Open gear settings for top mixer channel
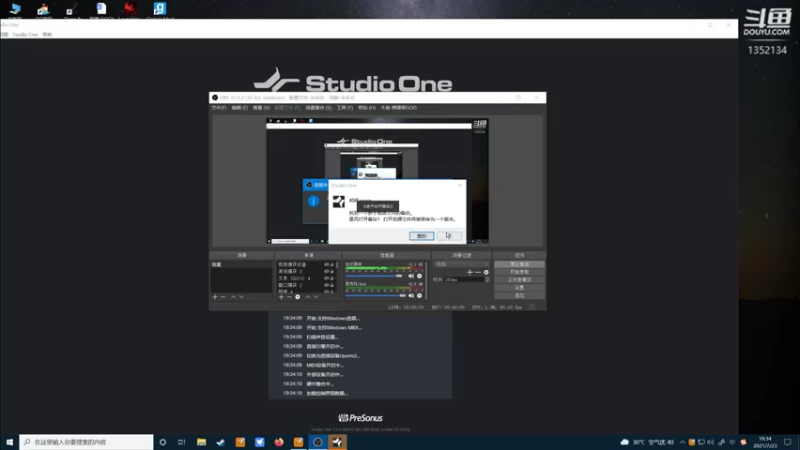This screenshot has width=800, height=450. 419,276
